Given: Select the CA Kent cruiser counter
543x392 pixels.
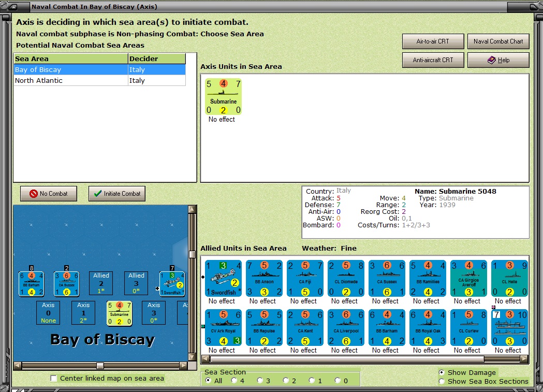Looking at the screenshot, I should click(305, 328).
